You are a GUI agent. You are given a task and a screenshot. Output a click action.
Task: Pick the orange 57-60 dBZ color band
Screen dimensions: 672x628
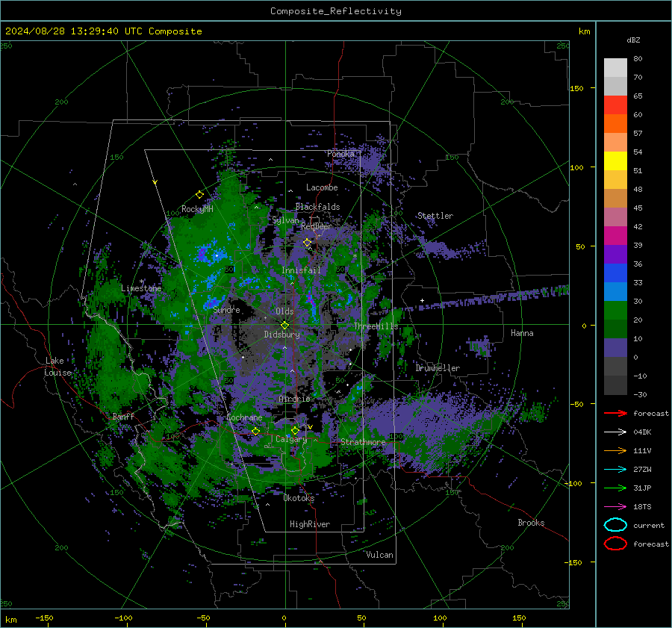[x=615, y=124]
